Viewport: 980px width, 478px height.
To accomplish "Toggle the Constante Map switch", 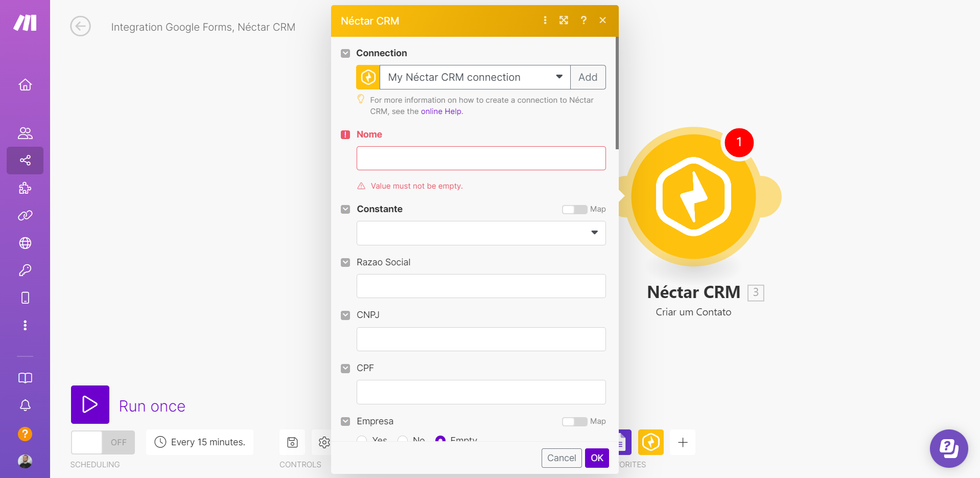I will (574, 210).
